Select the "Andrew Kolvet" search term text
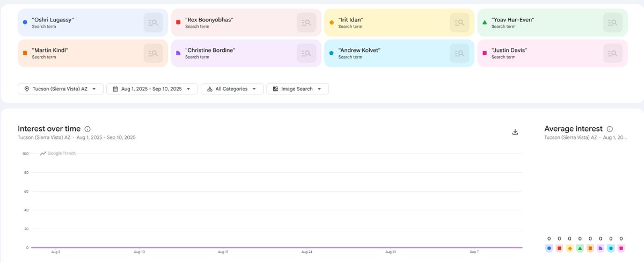 (359, 50)
